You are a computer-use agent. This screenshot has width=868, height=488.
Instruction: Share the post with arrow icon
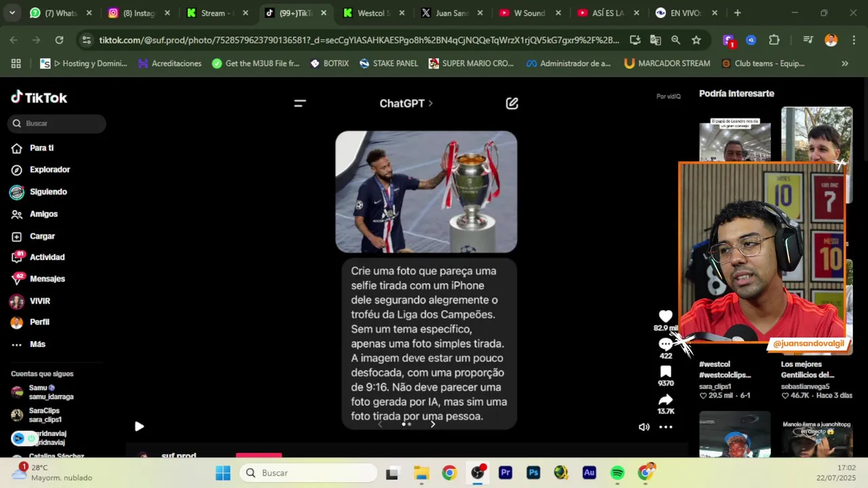click(665, 400)
